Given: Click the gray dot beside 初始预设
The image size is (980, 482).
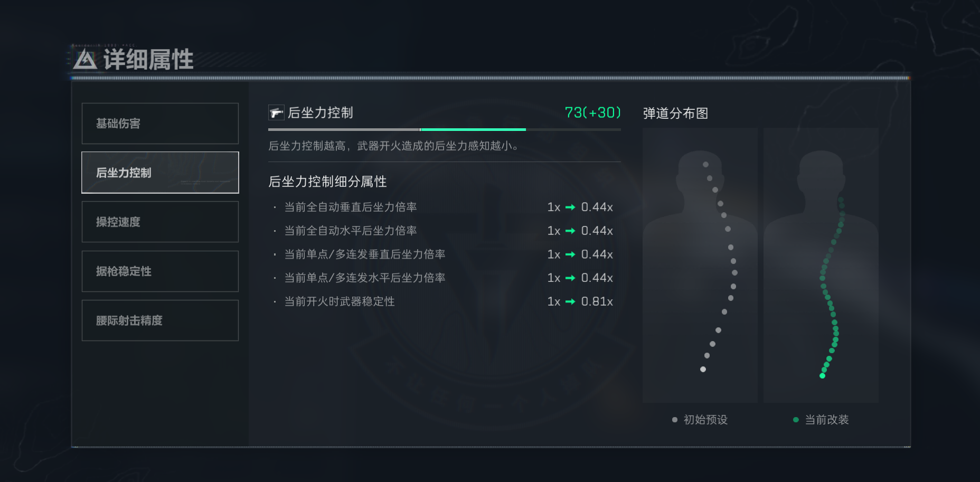Looking at the screenshot, I should point(674,420).
